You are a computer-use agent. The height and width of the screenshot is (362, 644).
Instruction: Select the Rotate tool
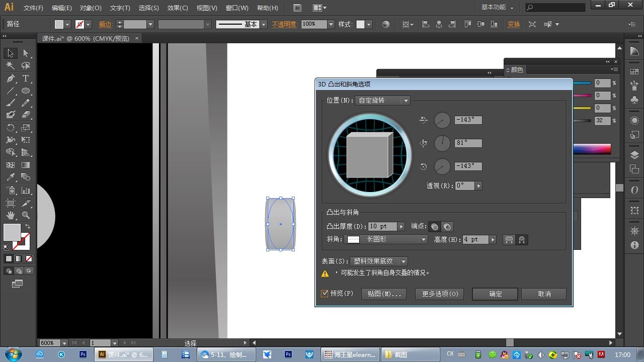click(11, 128)
